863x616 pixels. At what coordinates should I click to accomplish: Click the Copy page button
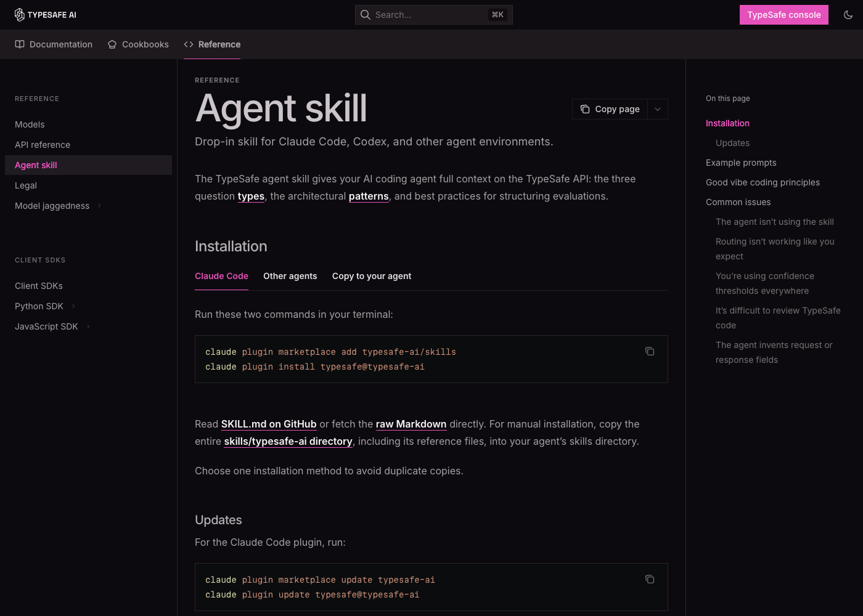[610, 109]
